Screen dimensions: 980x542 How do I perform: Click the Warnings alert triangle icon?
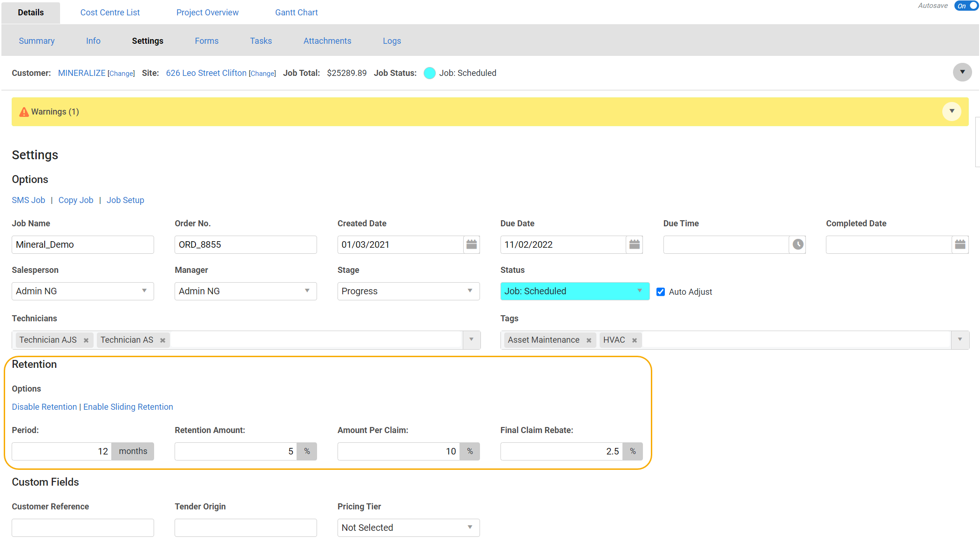(24, 112)
